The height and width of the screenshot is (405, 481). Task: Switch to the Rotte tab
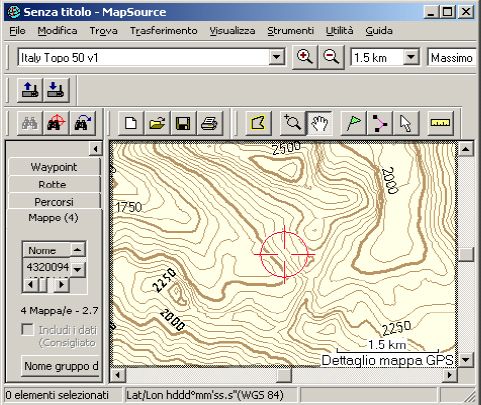click(53, 184)
